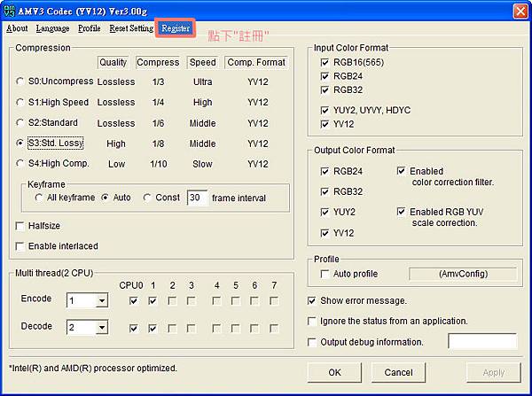
Task: Select S0:Uncompress compression mode
Action: tap(20, 82)
